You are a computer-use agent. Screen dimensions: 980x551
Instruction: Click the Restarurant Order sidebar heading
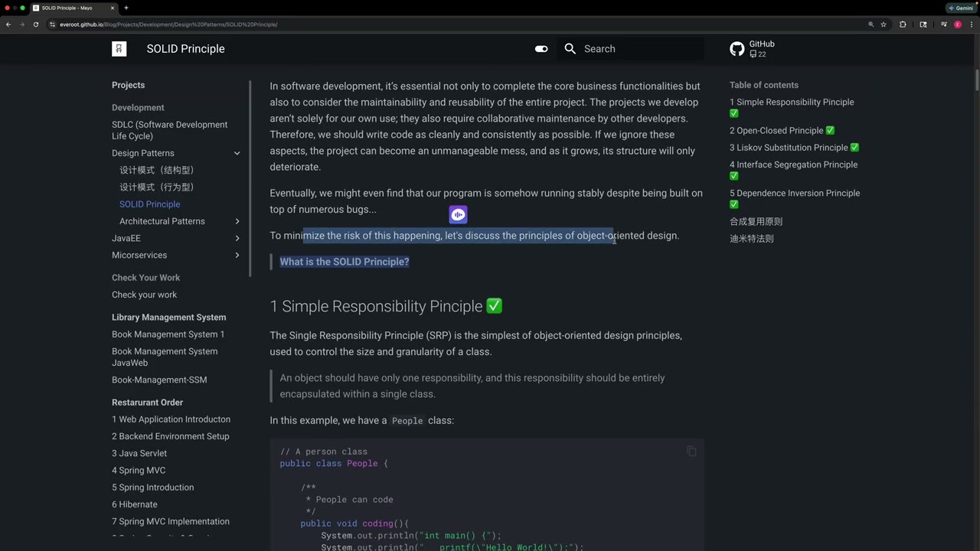click(148, 403)
